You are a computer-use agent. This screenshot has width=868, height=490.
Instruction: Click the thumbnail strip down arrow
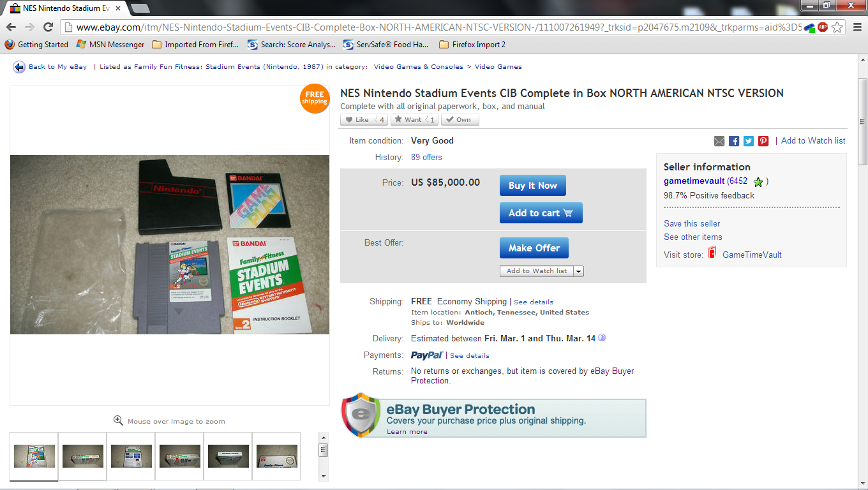[324, 476]
